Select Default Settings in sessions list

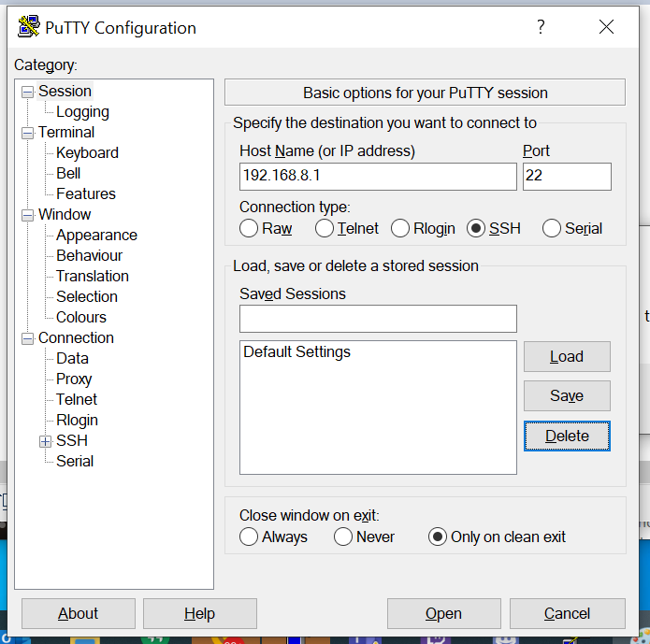(x=296, y=351)
